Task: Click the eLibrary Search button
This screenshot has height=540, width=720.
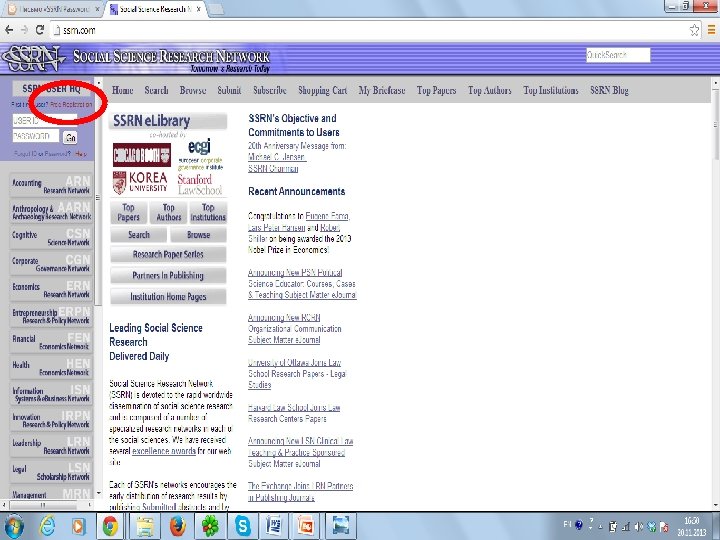Action: click(x=139, y=235)
